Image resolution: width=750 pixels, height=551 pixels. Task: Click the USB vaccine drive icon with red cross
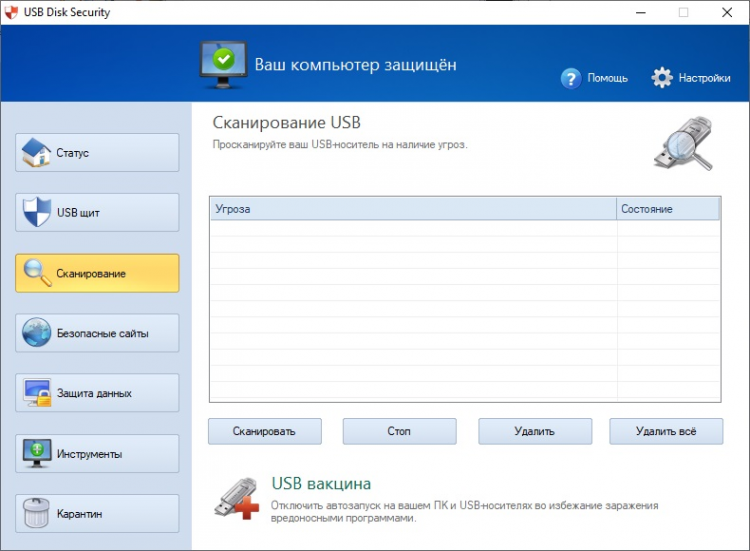237,498
